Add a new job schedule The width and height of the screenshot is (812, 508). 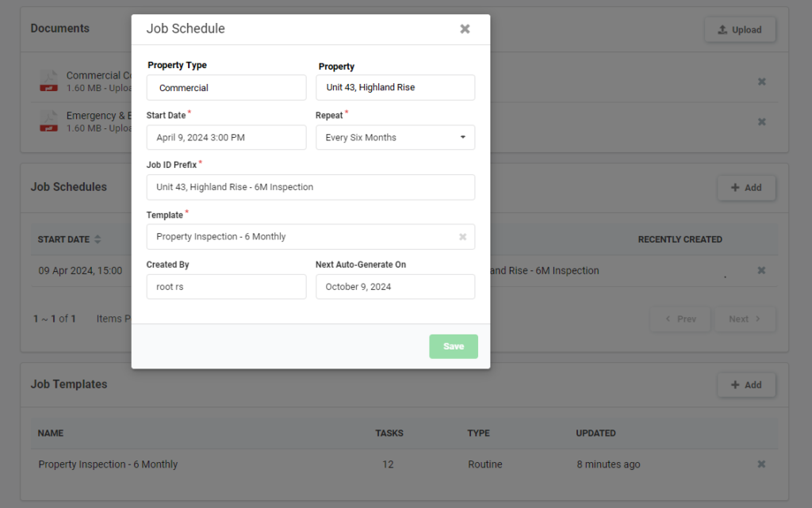click(745, 188)
